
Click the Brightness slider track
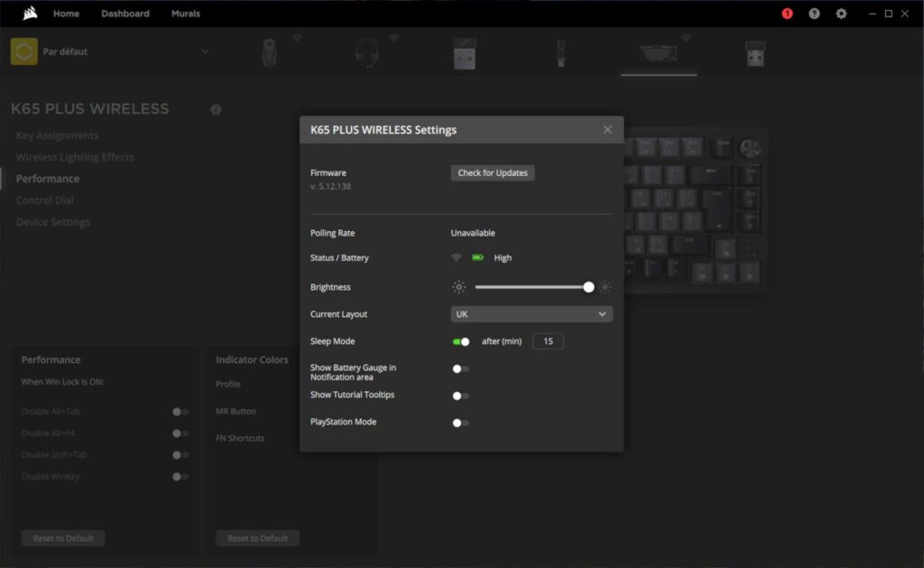(531, 287)
